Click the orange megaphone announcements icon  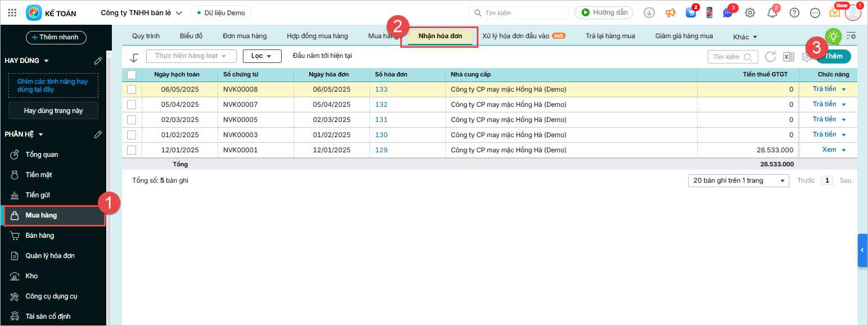pyautogui.click(x=670, y=12)
